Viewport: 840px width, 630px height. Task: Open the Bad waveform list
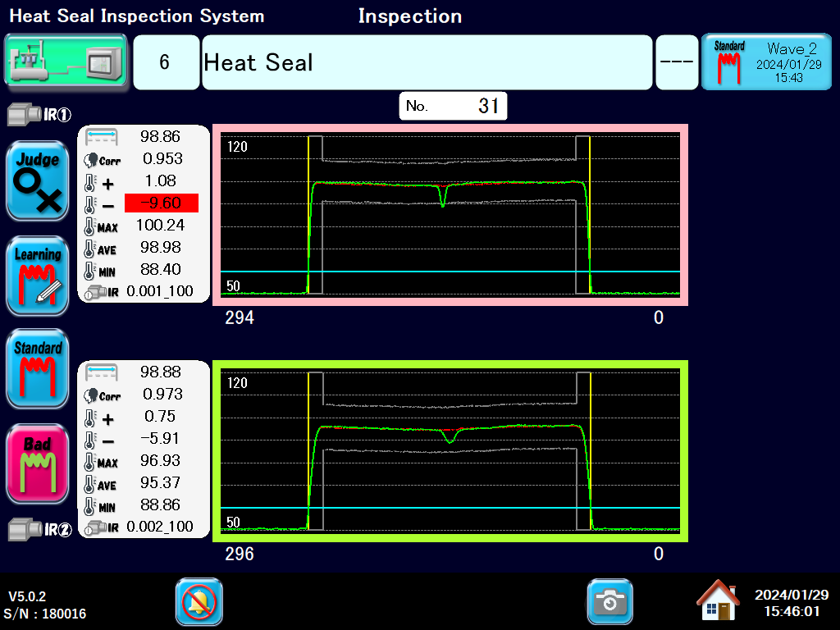coord(37,463)
